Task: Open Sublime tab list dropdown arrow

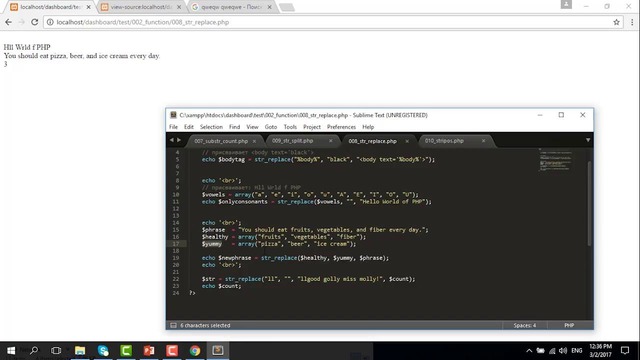Action: pos(588,140)
